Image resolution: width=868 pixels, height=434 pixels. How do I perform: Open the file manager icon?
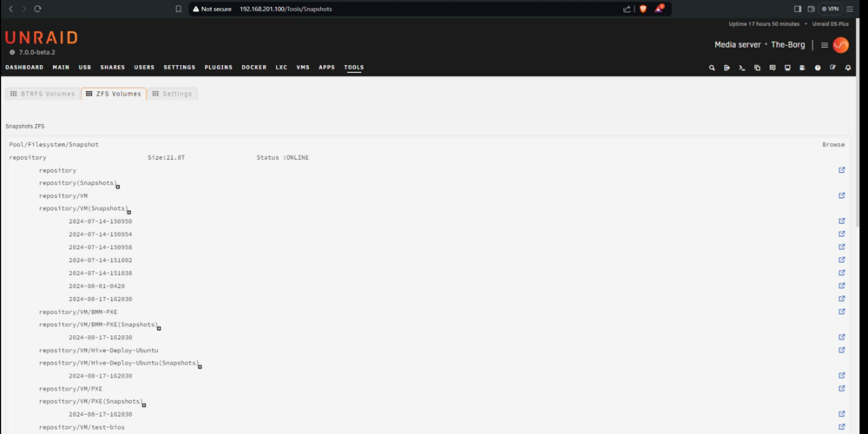757,68
